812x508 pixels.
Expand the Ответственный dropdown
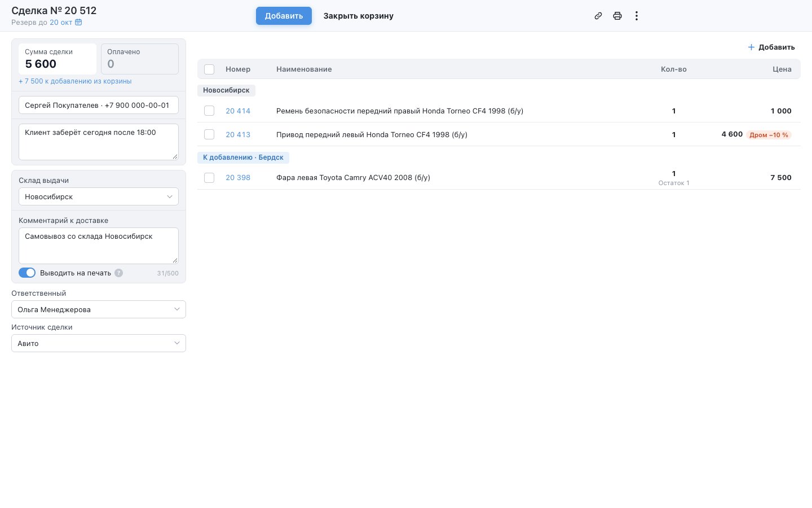click(x=99, y=309)
